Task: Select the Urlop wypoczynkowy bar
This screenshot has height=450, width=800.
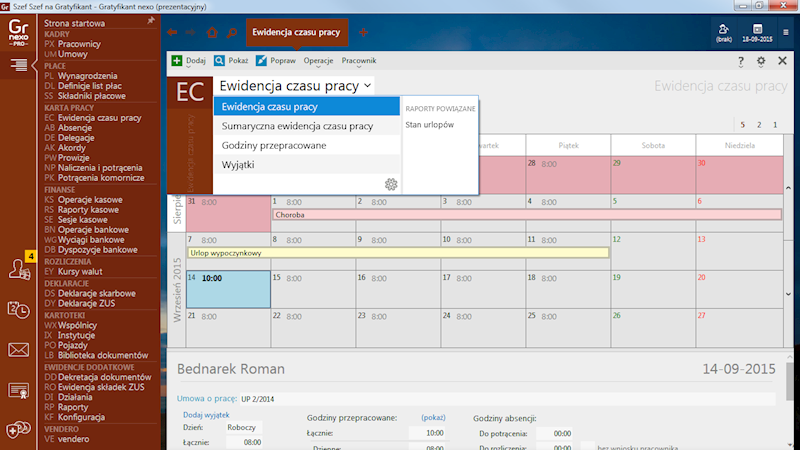Action: pyautogui.click(x=398, y=253)
